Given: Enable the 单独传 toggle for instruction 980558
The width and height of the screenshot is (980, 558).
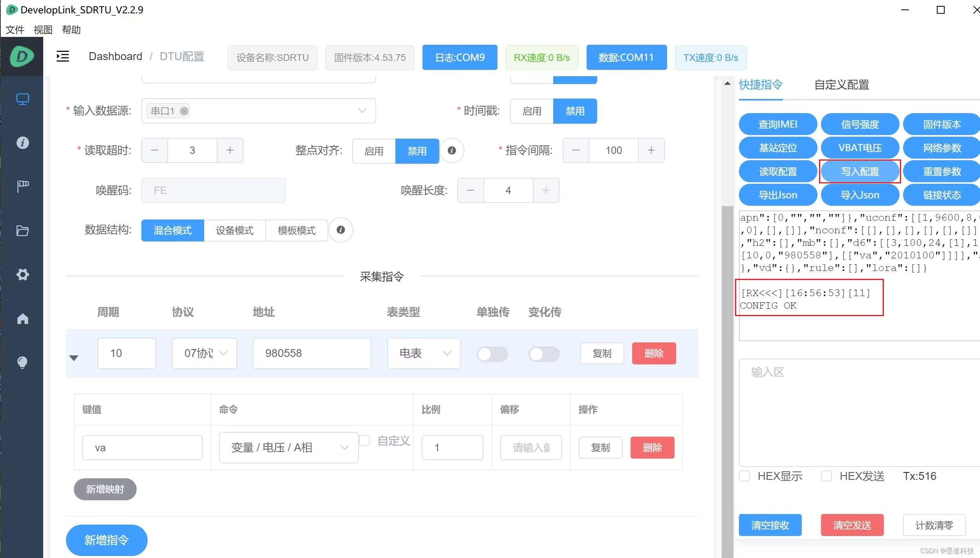Looking at the screenshot, I should point(492,353).
